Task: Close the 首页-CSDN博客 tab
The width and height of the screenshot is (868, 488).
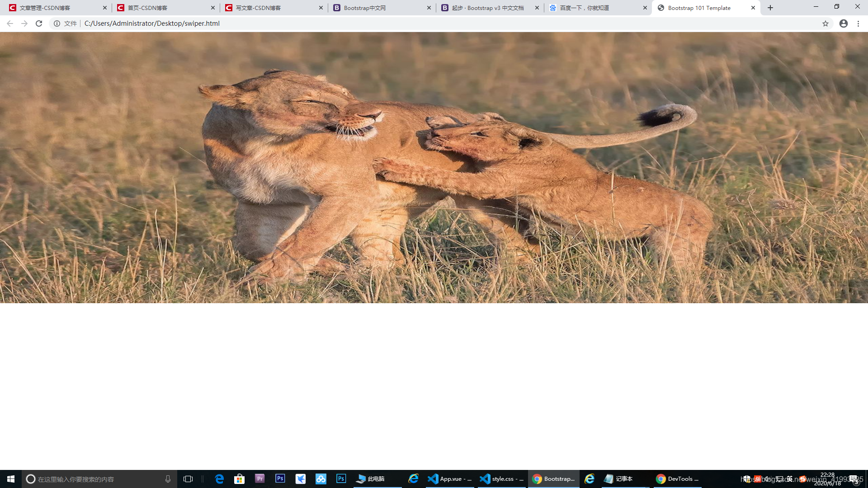Action: (x=213, y=8)
